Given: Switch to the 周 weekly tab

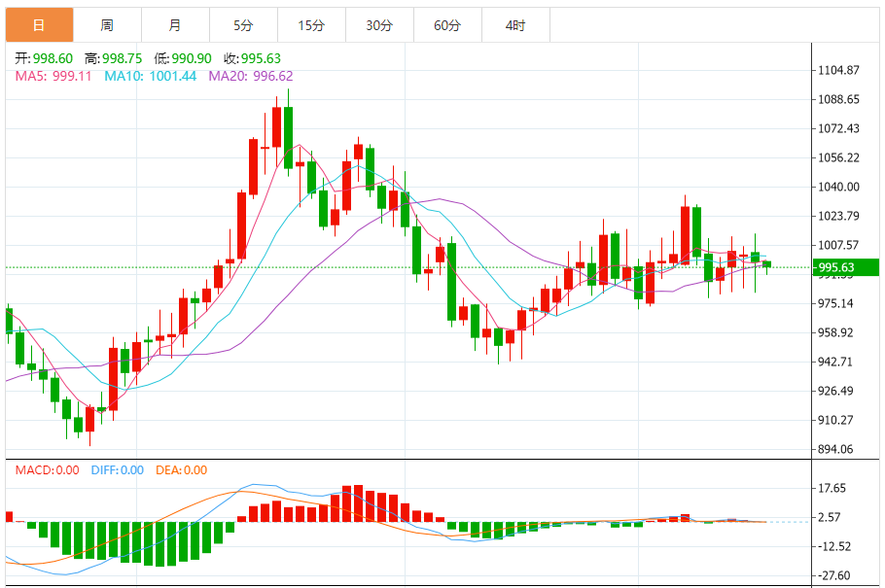Looking at the screenshot, I should [107, 25].
